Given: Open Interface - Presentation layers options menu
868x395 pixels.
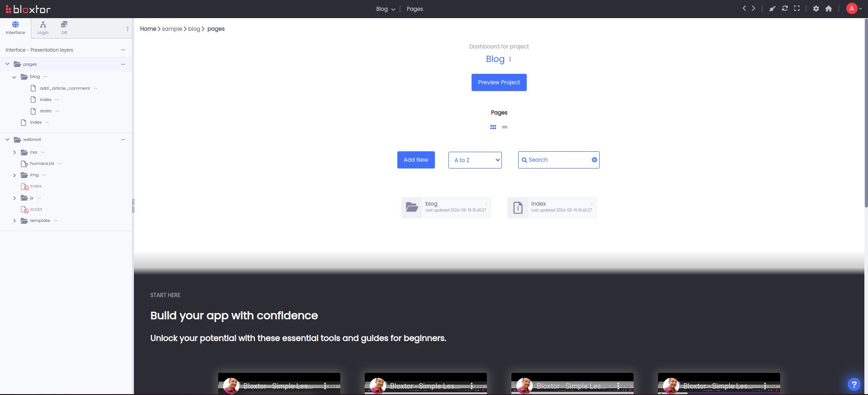Looking at the screenshot, I should coord(123,50).
